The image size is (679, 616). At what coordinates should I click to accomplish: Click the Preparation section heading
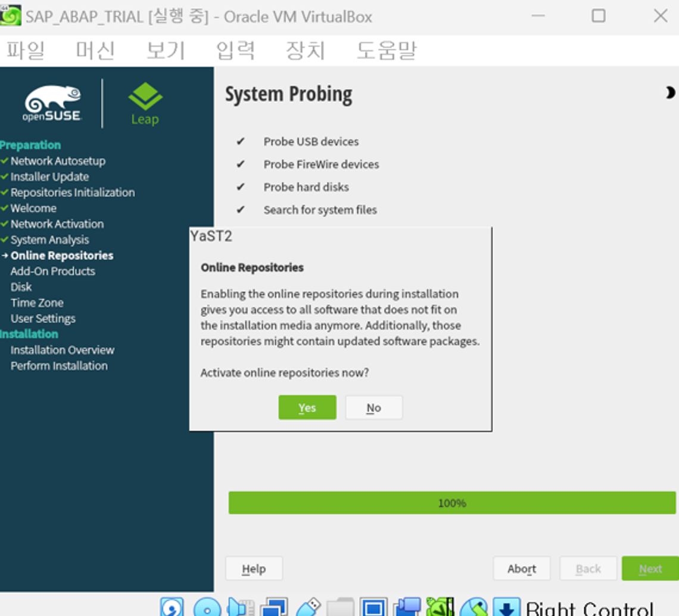(30, 145)
